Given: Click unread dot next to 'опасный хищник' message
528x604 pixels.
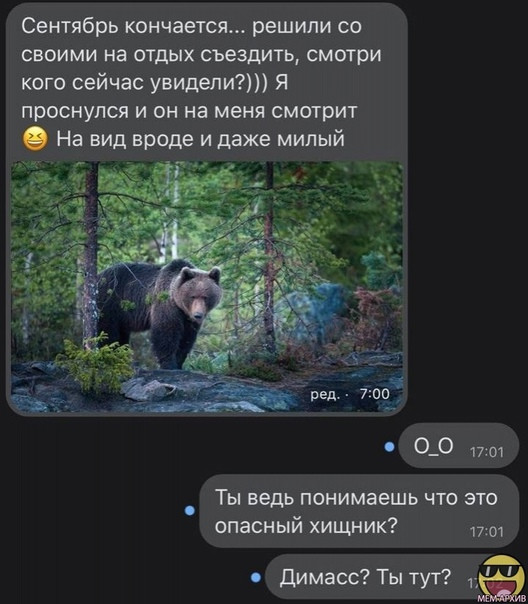Looking at the screenshot, I should coord(189,510).
